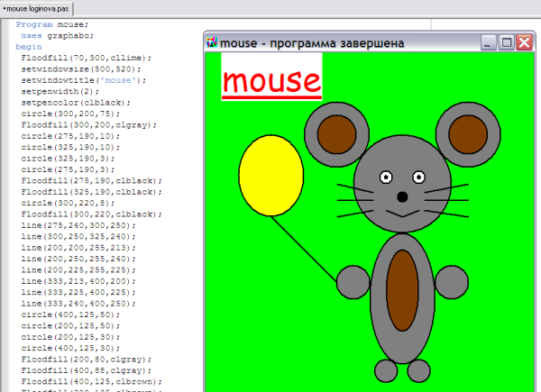Click the mouse's left brown inner ear

335,132
